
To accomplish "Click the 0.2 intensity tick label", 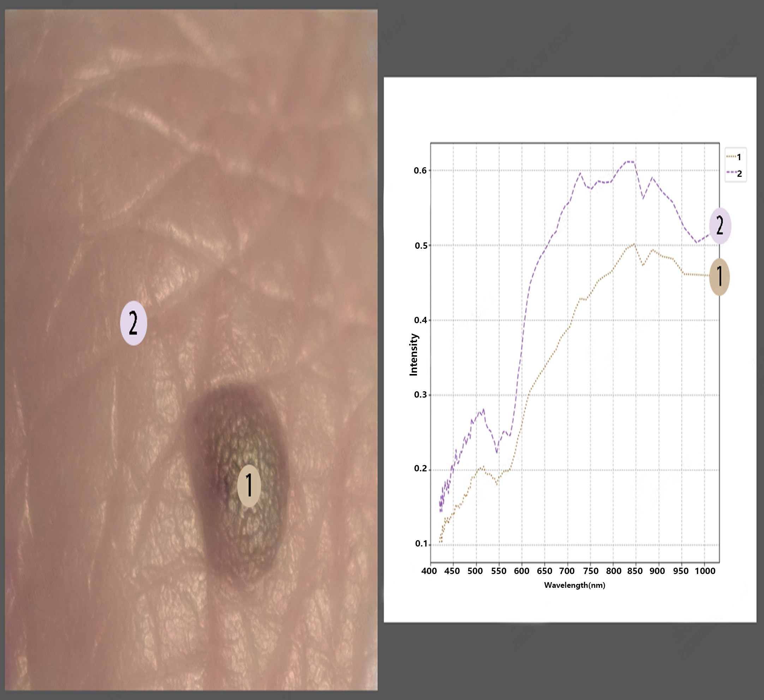I will (x=420, y=469).
